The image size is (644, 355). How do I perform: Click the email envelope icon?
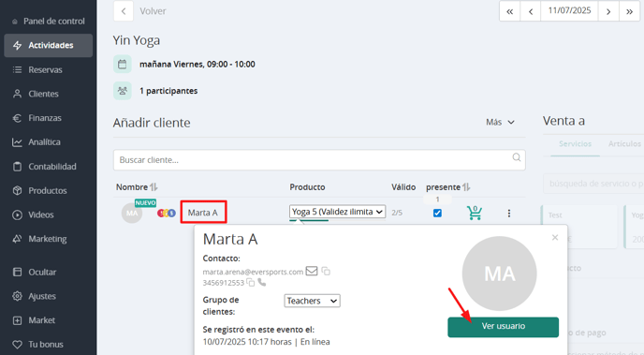point(312,271)
